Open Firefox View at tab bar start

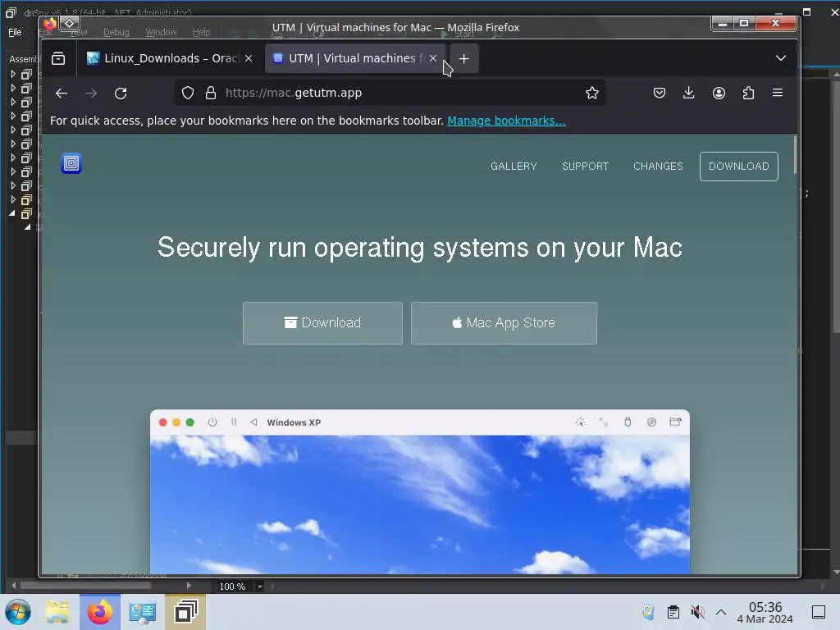pyautogui.click(x=58, y=58)
